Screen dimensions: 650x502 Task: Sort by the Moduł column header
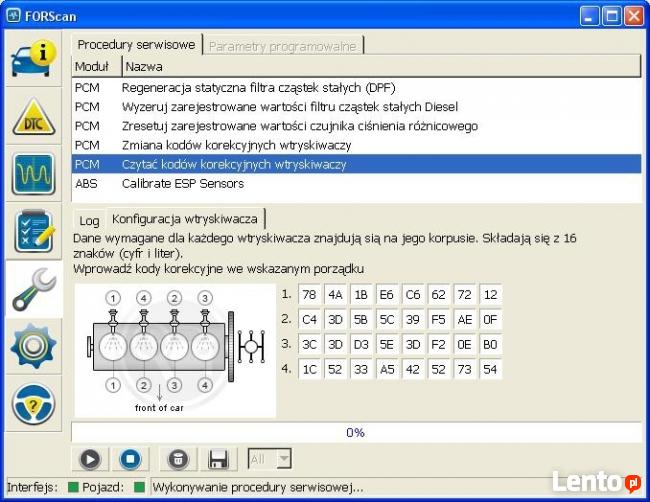(97, 66)
